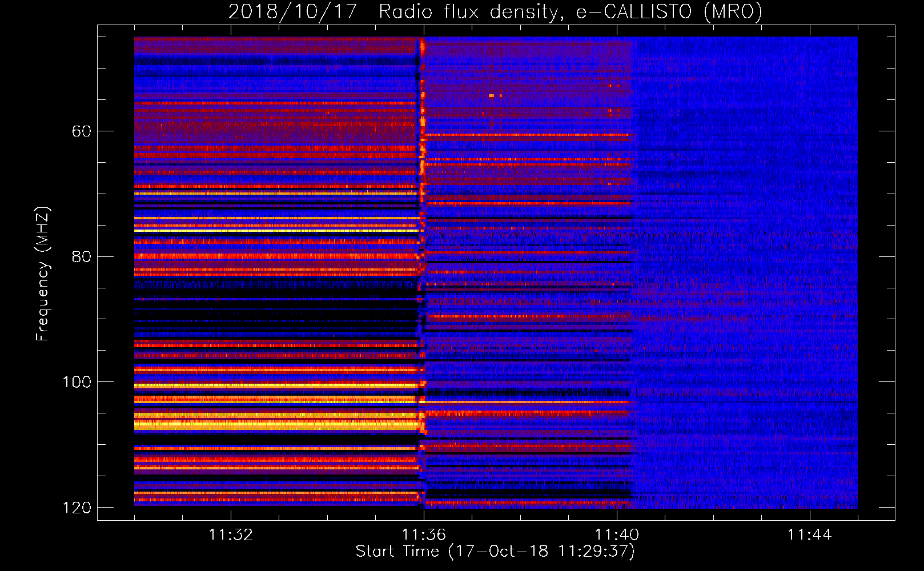Click the plot title '2018/10/17 Radio flux density, e-CALLISTO (MRO)'

(495, 11)
